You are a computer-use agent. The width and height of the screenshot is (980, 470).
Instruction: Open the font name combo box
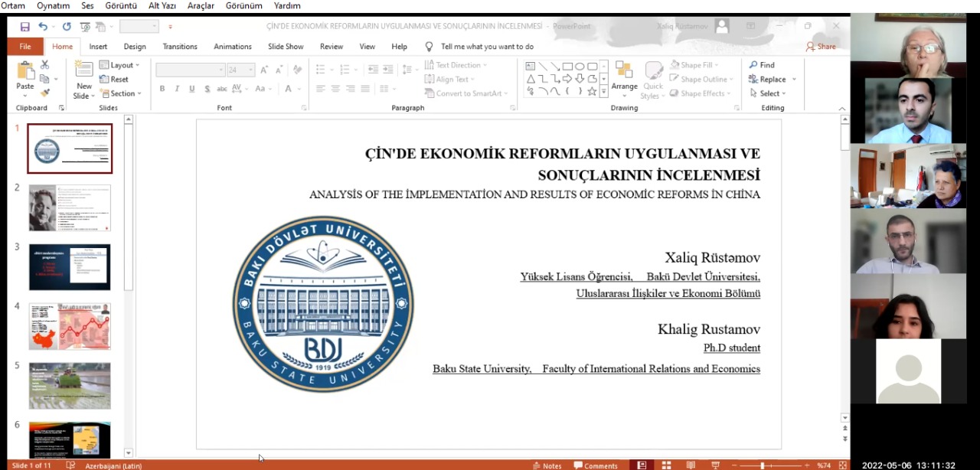point(190,70)
